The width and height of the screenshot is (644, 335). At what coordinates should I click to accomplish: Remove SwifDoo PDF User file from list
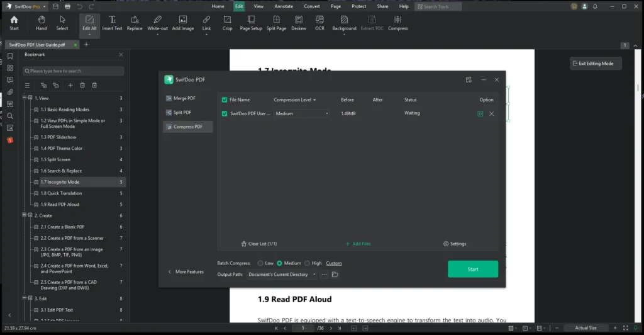[x=491, y=113]
